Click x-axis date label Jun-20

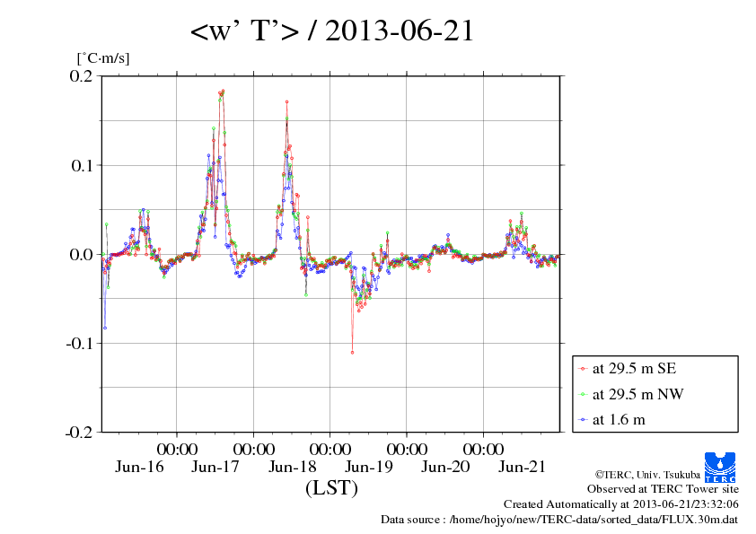point(445,467)
